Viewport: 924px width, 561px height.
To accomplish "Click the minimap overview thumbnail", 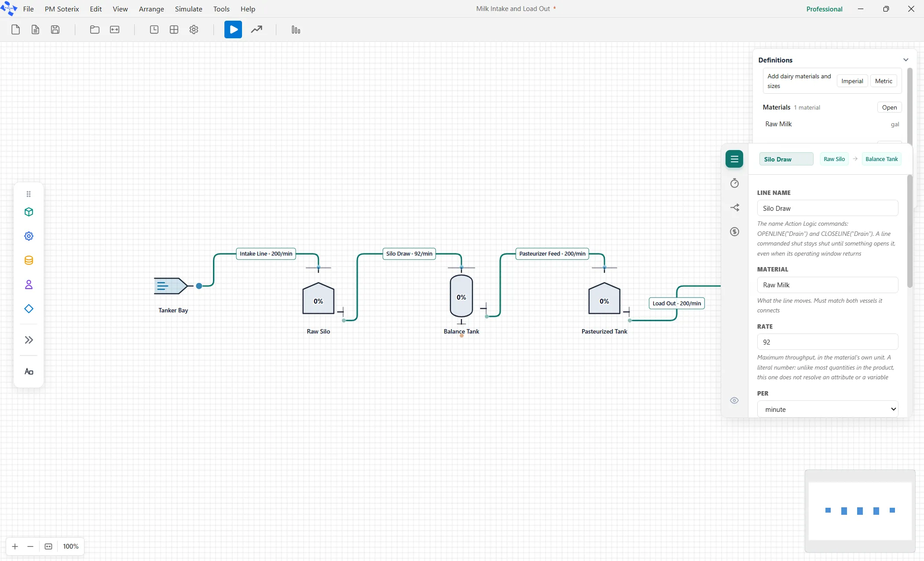I will coord(860,511).
